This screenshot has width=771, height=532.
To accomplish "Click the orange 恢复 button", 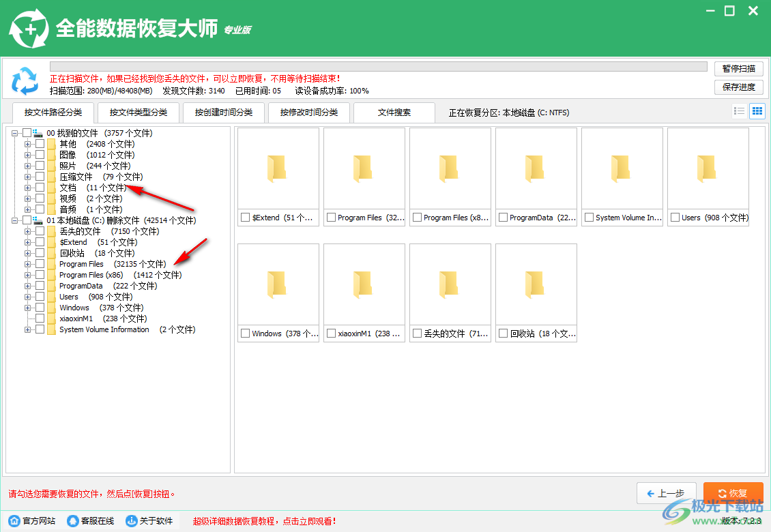I will [x=733, y=492].
